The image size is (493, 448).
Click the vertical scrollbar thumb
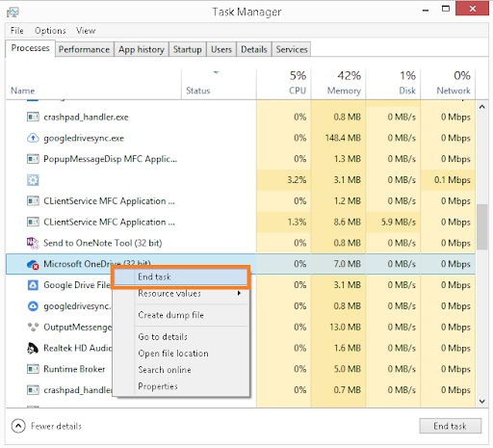(x=482, y=226)
